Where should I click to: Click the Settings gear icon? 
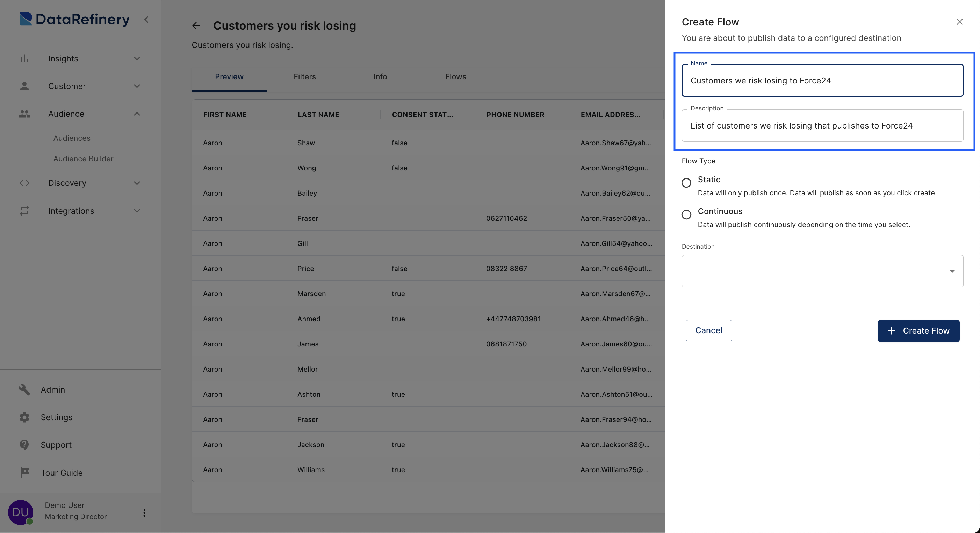pyautogui.click(x=24, y=417)
